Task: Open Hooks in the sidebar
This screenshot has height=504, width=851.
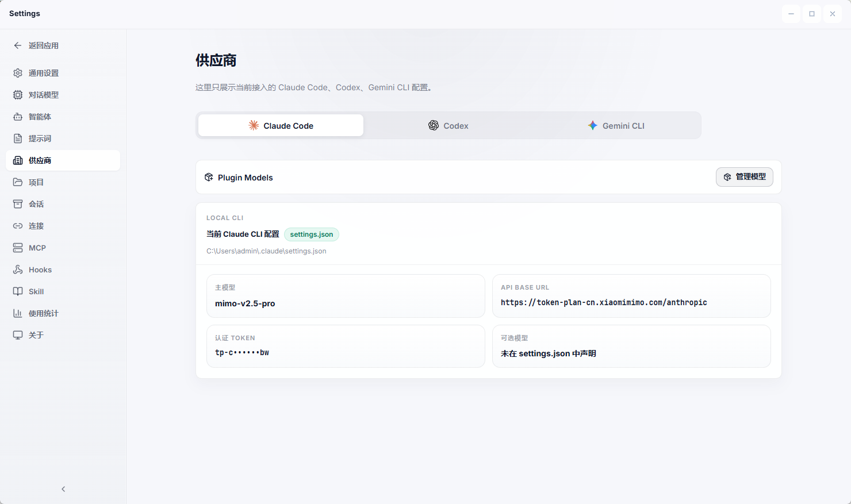Action: tap(63, 270)
